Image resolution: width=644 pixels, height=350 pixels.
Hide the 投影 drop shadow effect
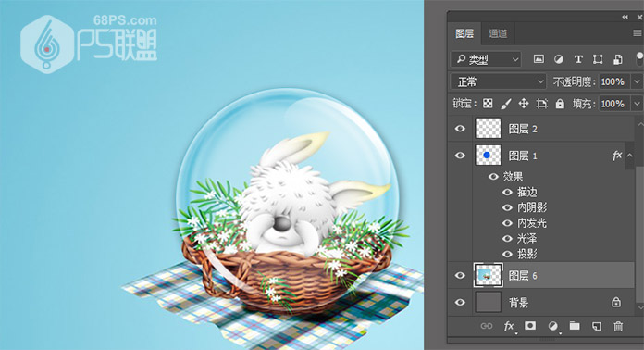tap(508, 254)
